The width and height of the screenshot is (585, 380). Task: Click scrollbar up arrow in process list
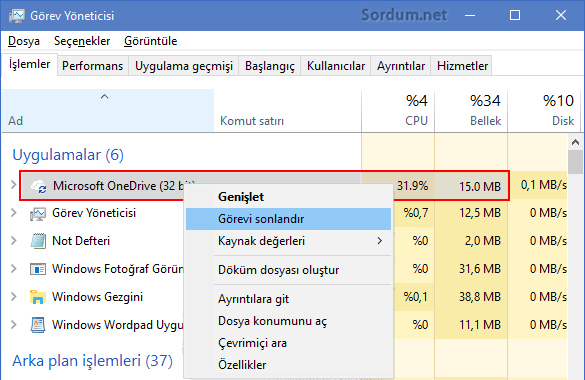575,142
